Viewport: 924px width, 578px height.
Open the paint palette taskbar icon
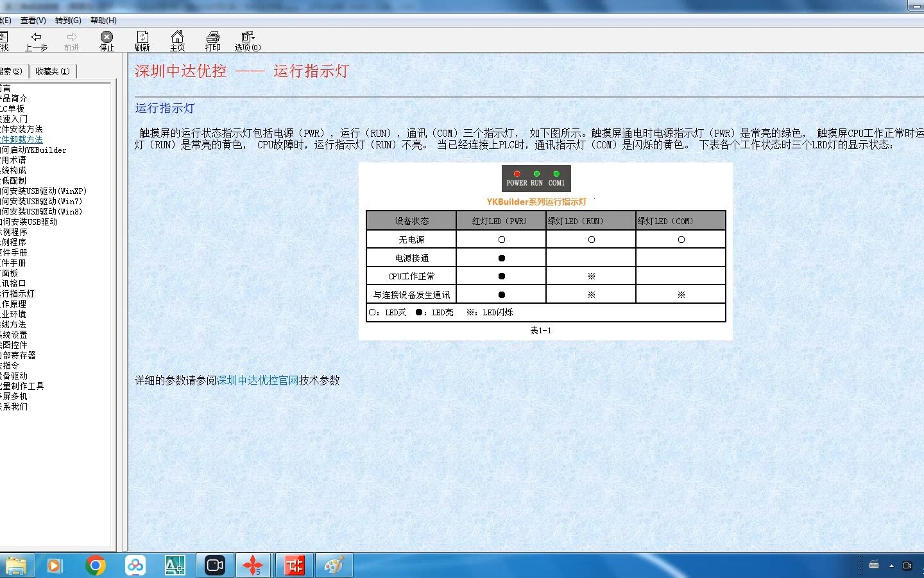click(334, 565)
